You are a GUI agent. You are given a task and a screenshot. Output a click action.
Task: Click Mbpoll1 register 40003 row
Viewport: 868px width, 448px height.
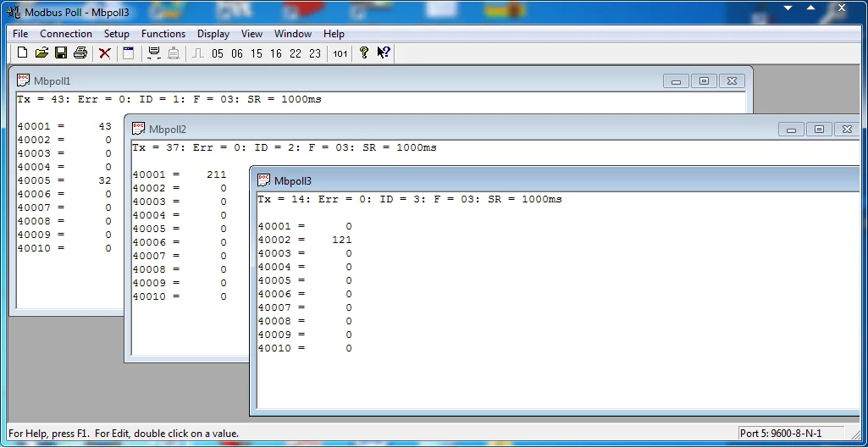pyautogui.click(x=64, y=153)
